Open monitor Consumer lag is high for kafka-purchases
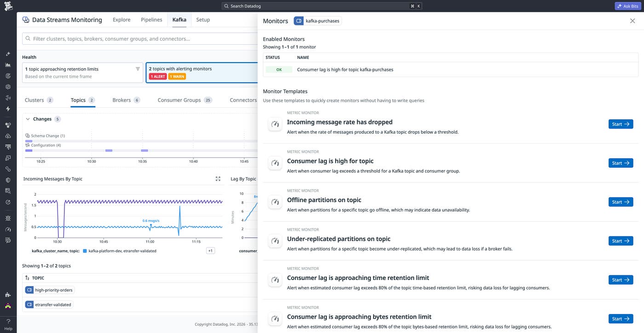Viewport: 644px width, 333px height. [x=345, y=70]
